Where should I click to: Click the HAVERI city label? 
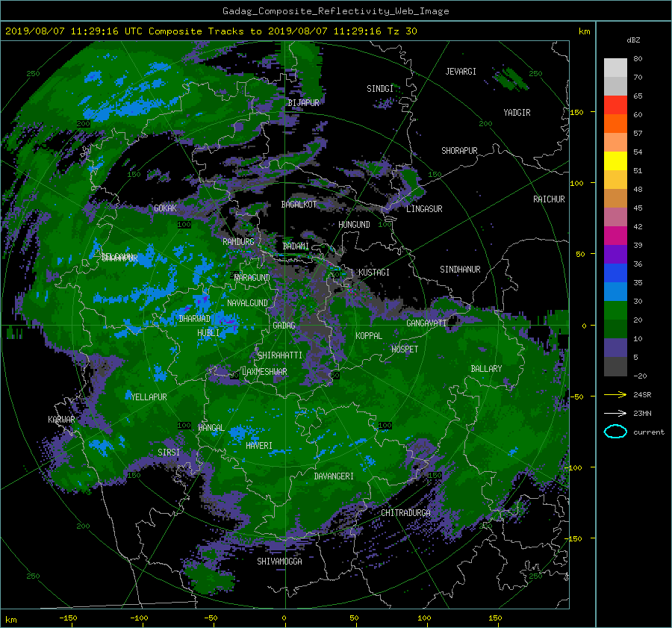(x=259, y=446)
